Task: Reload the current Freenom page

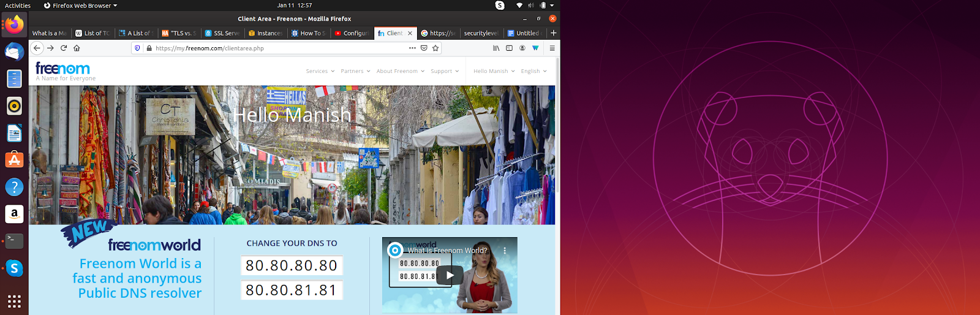Action: pyautogui.click(x=63, y=48)
